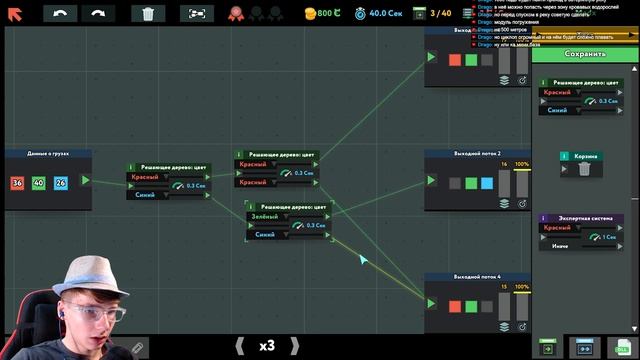Click the green 40 cargo square
This screenshot has width=640, height=360.
39,183
